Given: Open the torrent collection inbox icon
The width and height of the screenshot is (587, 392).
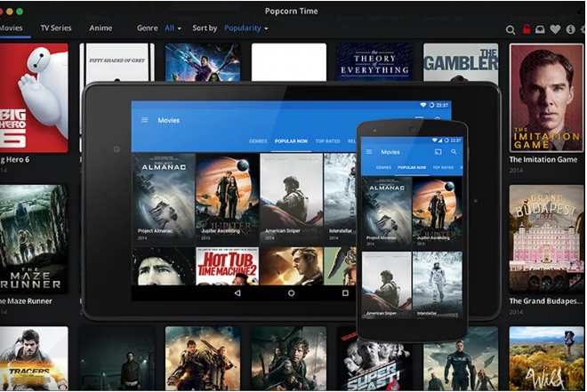Looking at the screenshot, I should 540,29.
